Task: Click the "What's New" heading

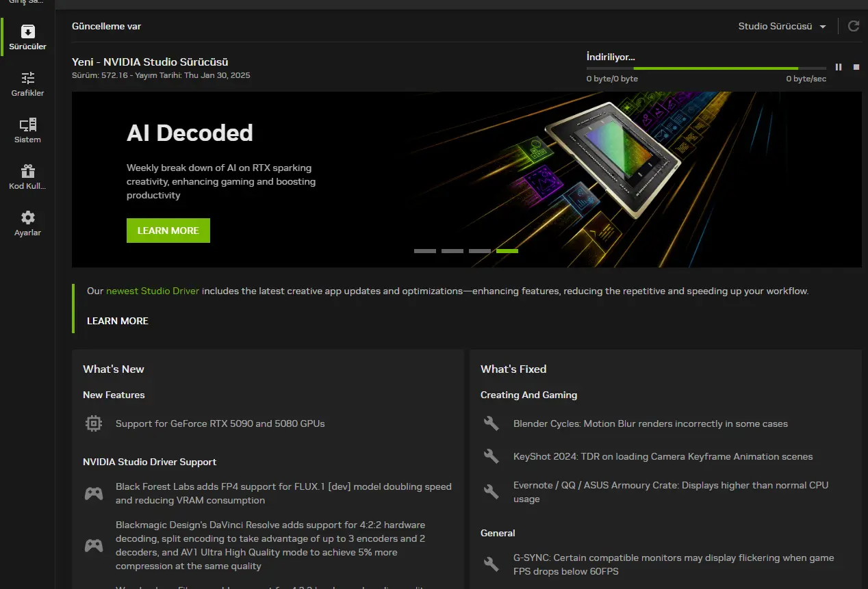Action: pos(114,369)
